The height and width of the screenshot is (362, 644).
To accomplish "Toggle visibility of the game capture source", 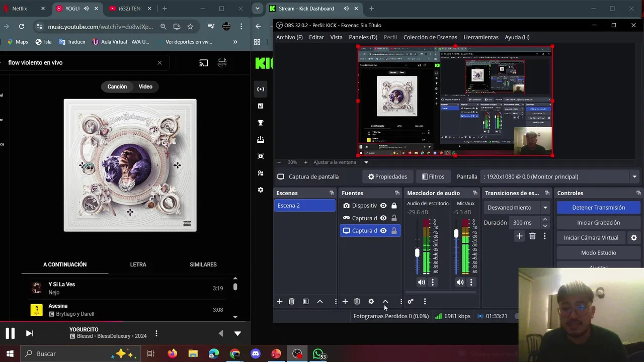I will 383,218.
